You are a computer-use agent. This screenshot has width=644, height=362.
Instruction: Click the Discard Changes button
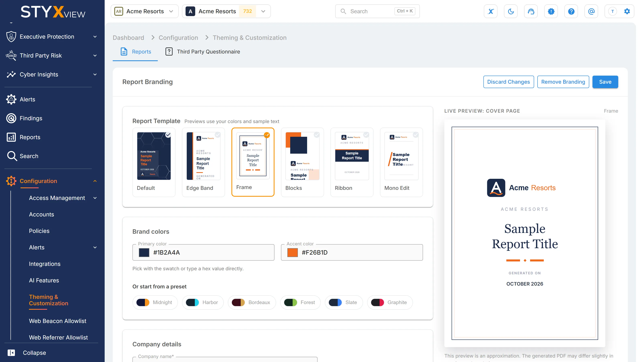(508, 82)
